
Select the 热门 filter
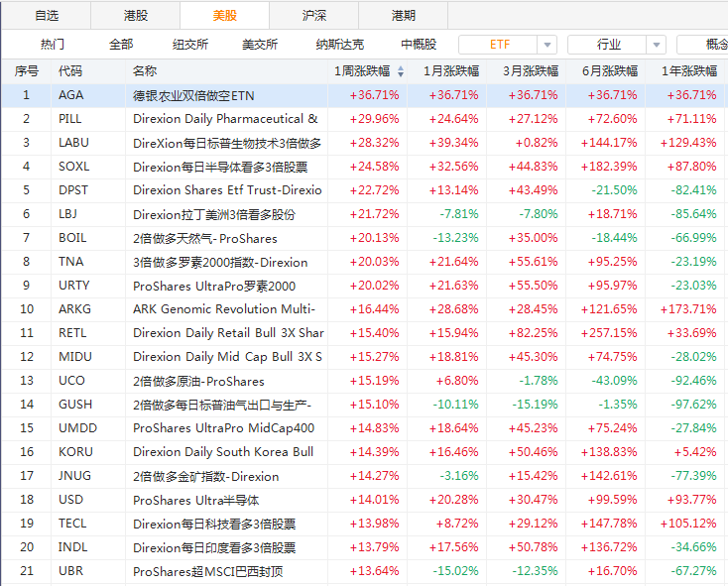click(53, 45)
